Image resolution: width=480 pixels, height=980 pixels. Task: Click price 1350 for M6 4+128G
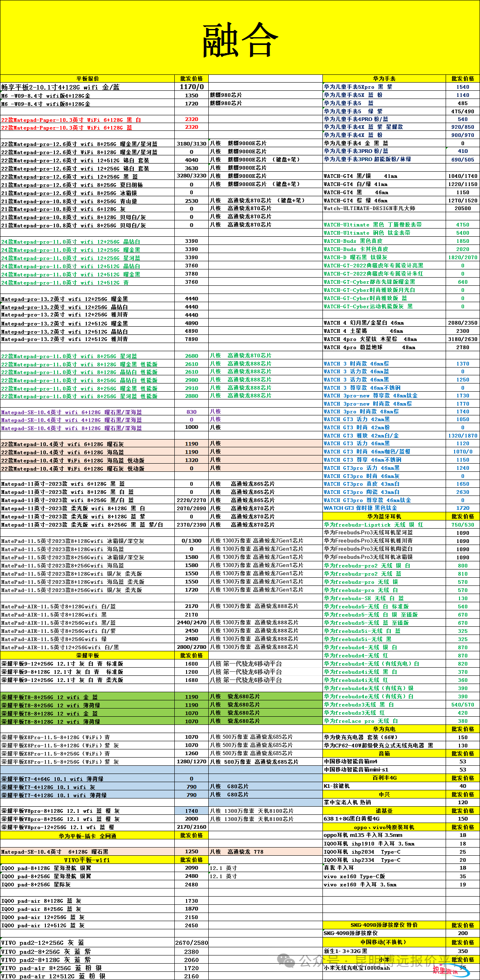point(192,95)
